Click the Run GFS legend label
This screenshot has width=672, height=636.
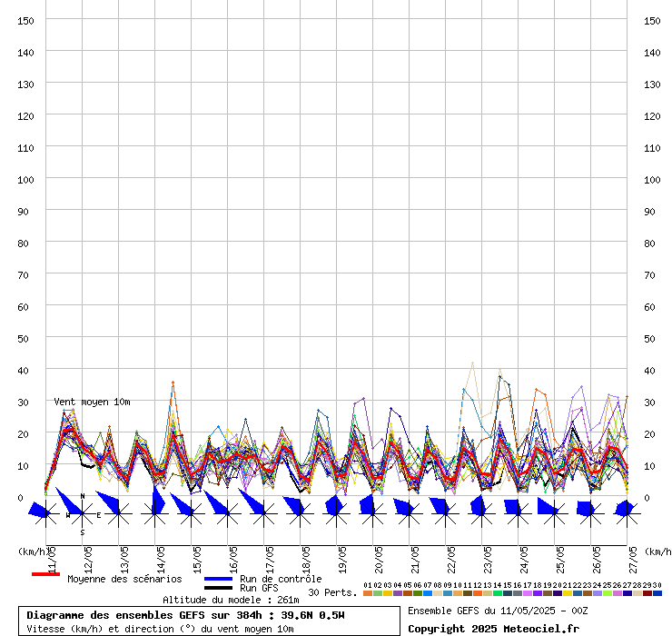(259, 588)
